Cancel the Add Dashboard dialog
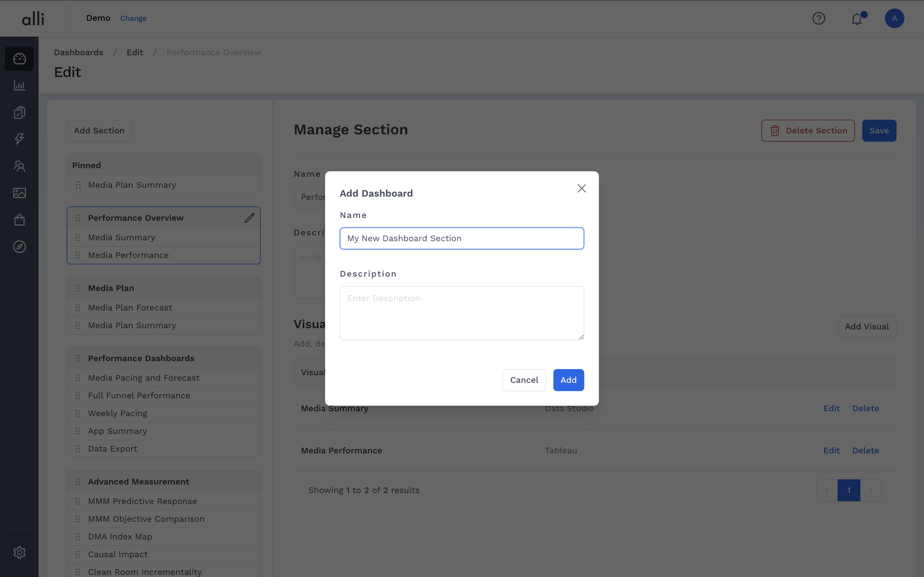Viewport: 924px width, 577px height. [524, 380]
